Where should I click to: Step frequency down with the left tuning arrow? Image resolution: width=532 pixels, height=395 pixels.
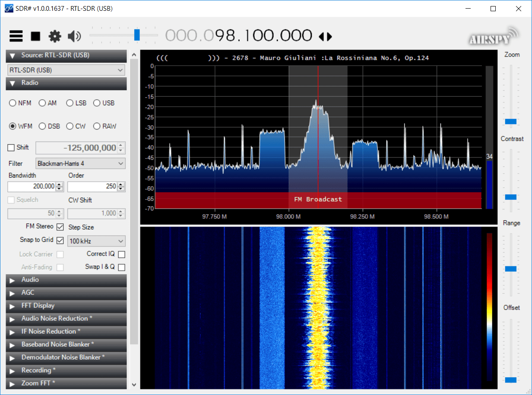[322, 37]
